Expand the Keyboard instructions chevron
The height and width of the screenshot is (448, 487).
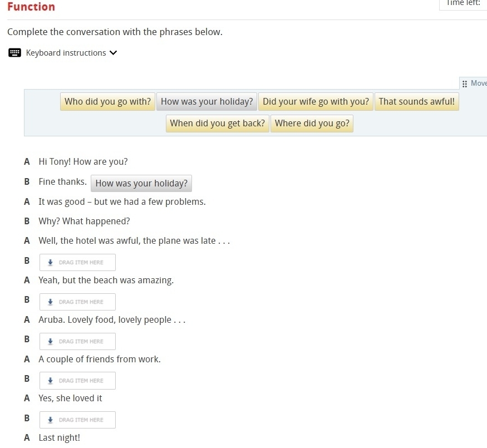114,53
